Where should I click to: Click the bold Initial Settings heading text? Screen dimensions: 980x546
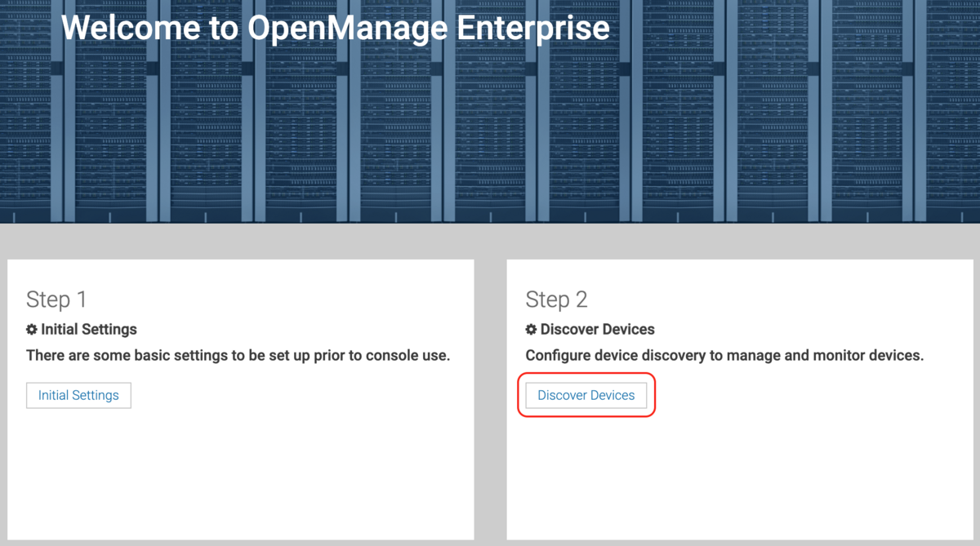89,330
